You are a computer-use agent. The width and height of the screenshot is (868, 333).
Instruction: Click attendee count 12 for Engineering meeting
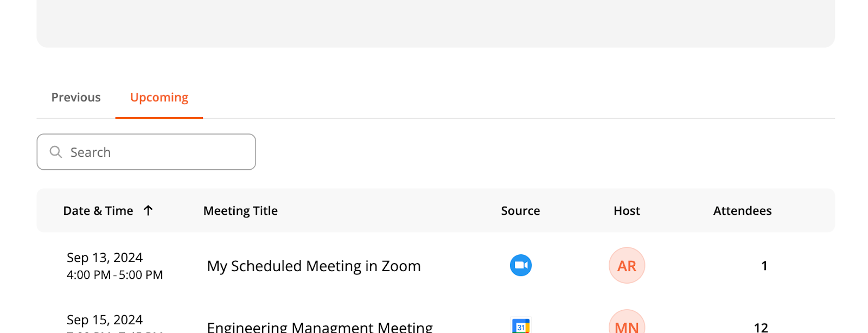[761, 327]
